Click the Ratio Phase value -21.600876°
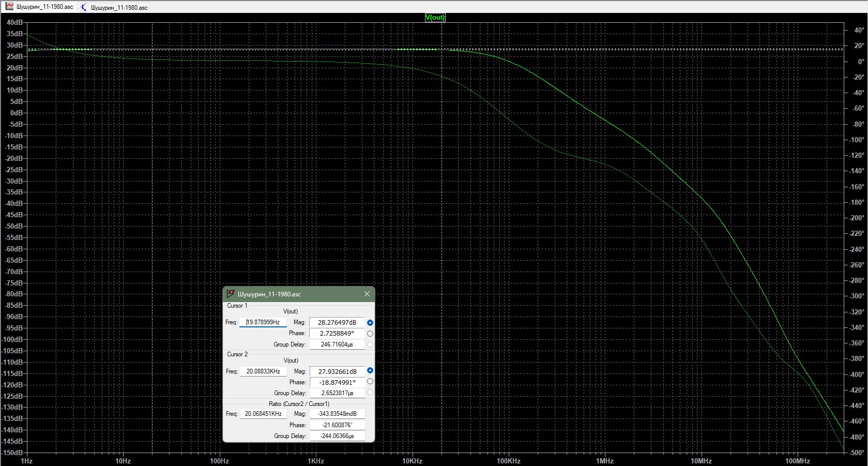 337,425
